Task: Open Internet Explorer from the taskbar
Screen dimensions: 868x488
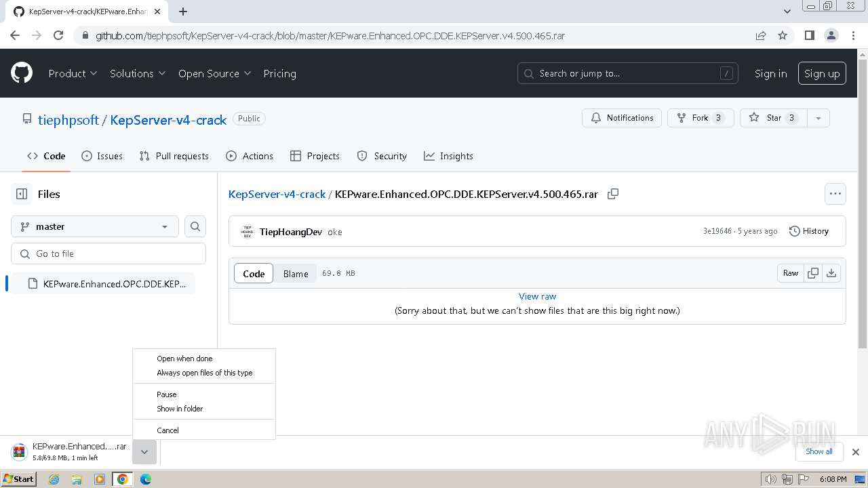Action: point(54,479)
